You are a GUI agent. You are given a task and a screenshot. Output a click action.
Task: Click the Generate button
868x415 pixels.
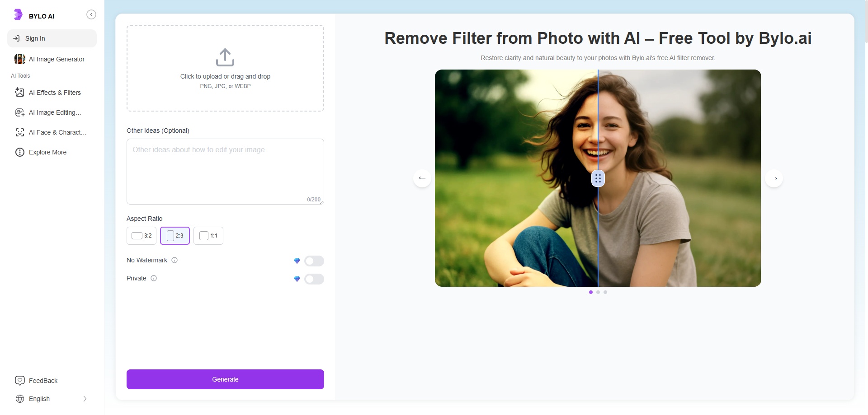(x=225, y=379)
